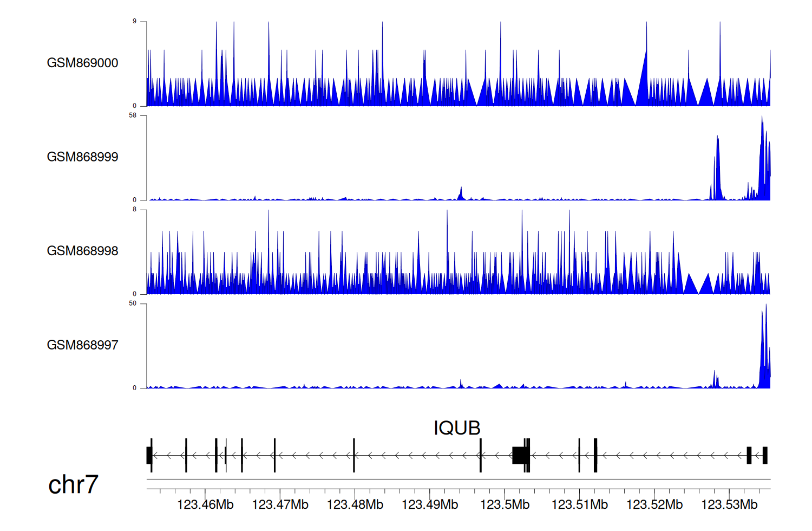Click the widest IQUB exon block

coord(520,455)
